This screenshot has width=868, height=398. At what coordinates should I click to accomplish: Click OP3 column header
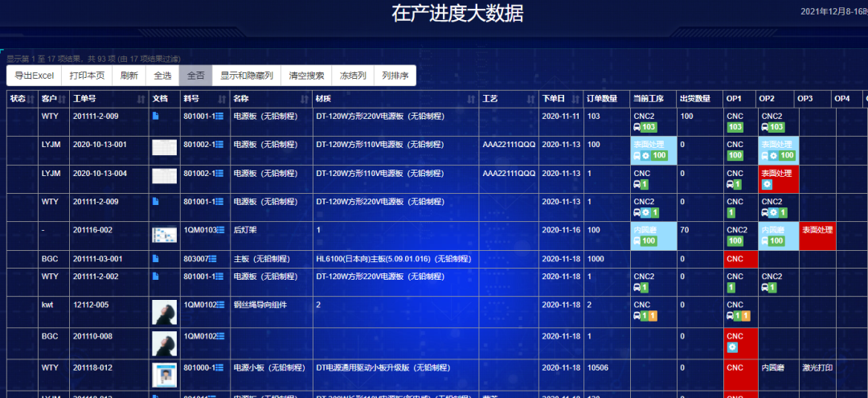pos(812,99)
